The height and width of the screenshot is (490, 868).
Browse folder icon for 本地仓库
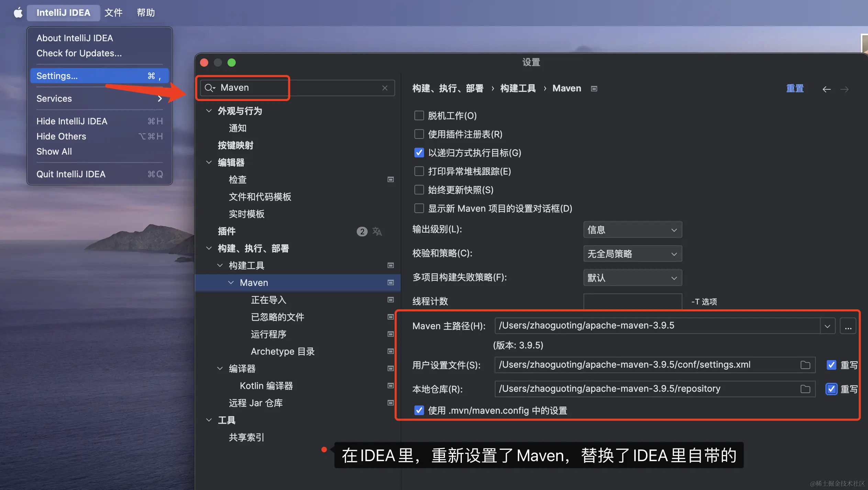point(805,389)
